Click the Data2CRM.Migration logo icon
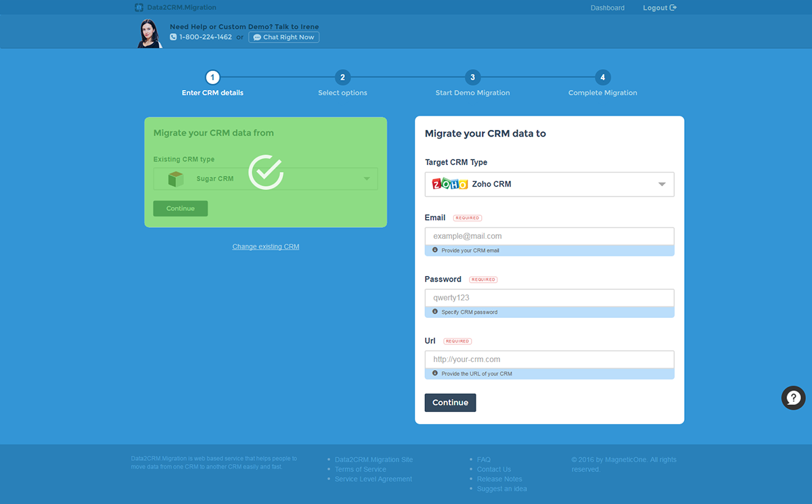This screenshot has width=812, height=504. coord(139,7)
